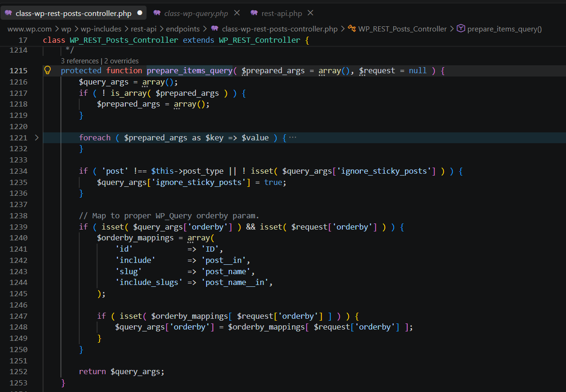
Task: Click WP_REST_Controller in the sticky class header
Action: 259,40
